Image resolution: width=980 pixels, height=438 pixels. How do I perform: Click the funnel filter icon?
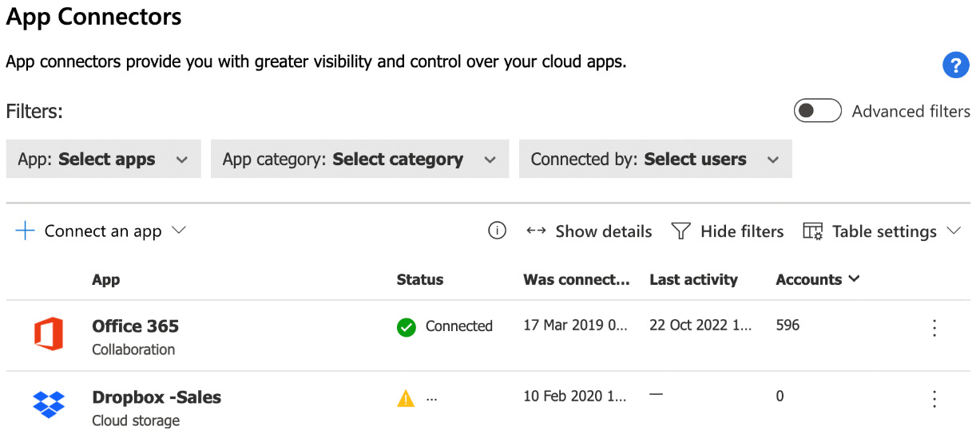point(680,231)
